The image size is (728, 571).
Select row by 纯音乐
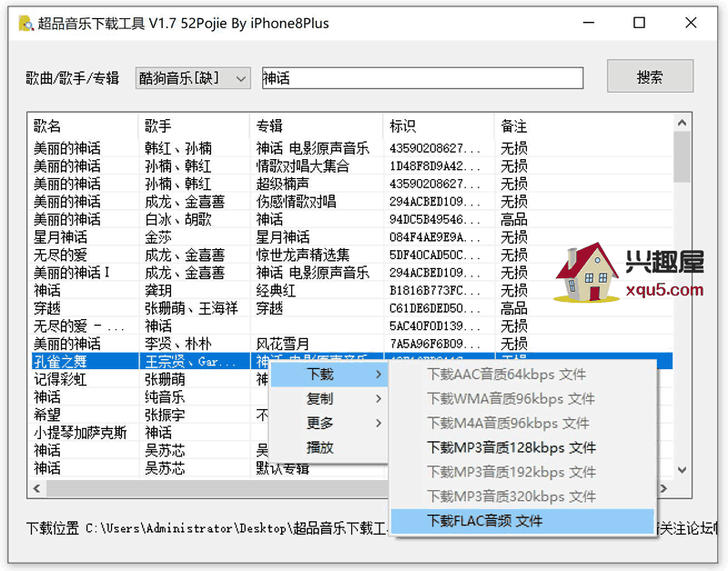(x=148, y=397)
